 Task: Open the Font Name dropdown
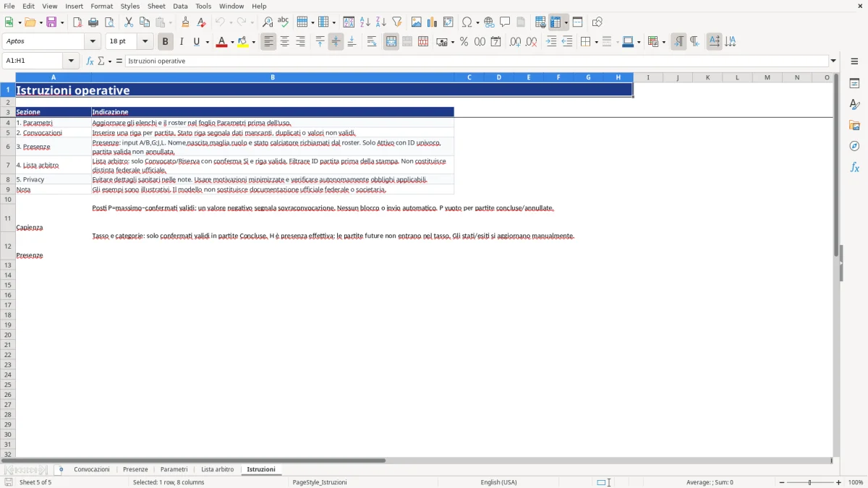coord(93,42)
